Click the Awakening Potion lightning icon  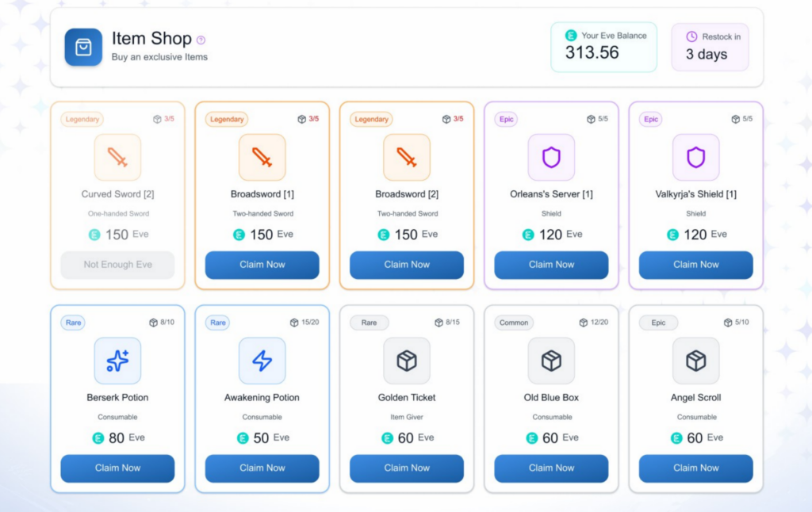262,361
